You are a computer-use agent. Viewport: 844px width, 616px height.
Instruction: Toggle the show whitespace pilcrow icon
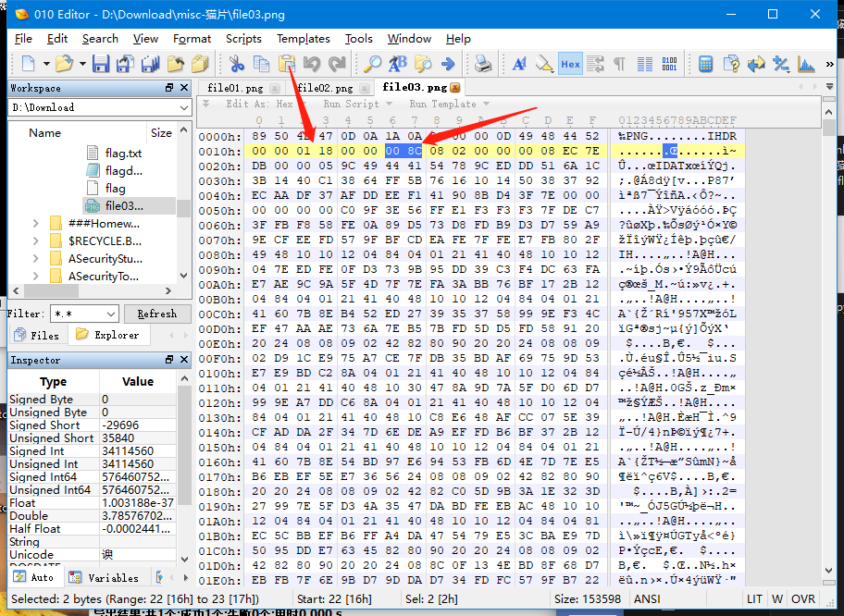pos(619,64)
